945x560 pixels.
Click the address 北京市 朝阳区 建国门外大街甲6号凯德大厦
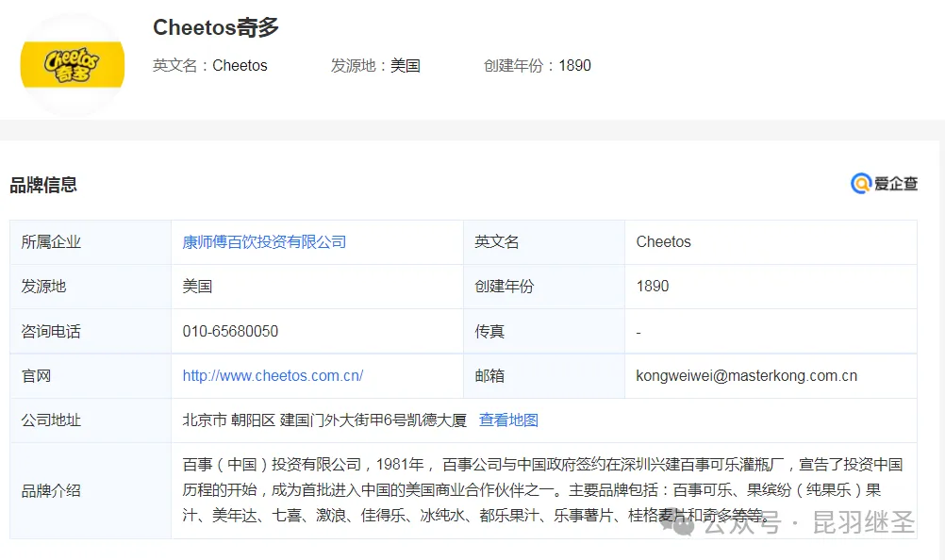(x=324, y=420)
